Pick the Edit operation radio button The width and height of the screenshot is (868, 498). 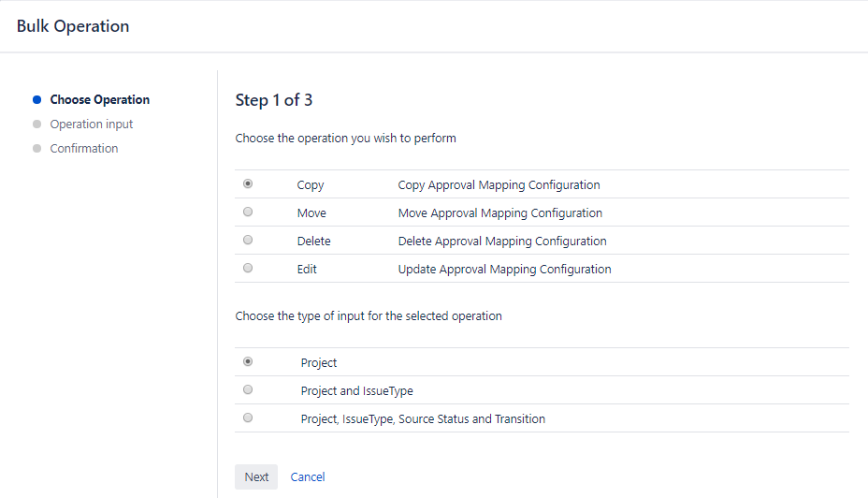coord(248,269)
